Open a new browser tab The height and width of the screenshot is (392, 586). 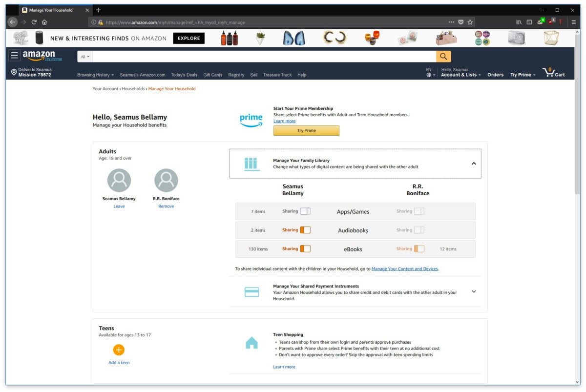pos(98,10)
